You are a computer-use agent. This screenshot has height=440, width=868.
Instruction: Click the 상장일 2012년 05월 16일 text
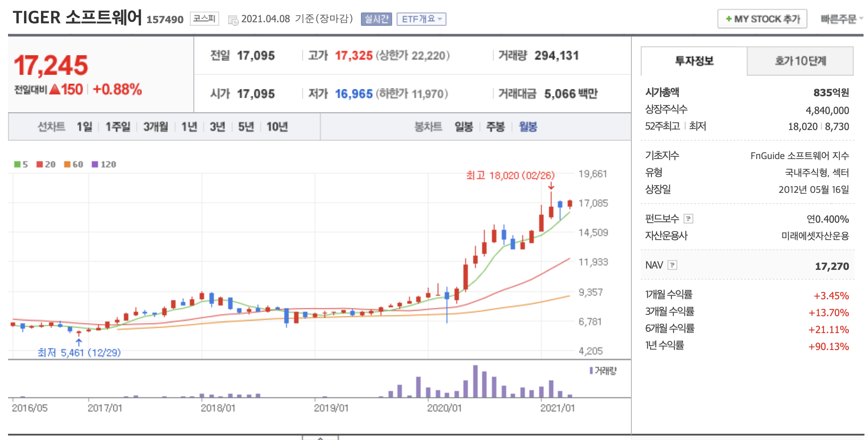[x=814, y=190]
